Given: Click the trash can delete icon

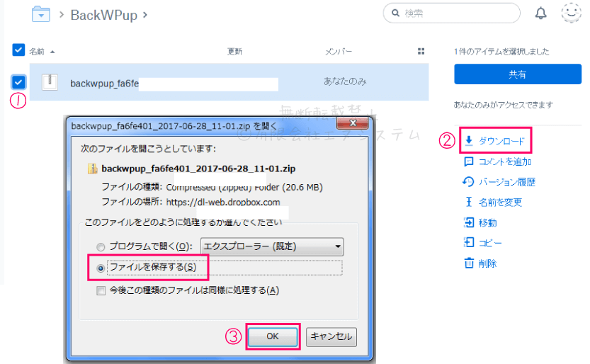Looking at the screenshot, I should pyautogui.click(x=469, y=263).
